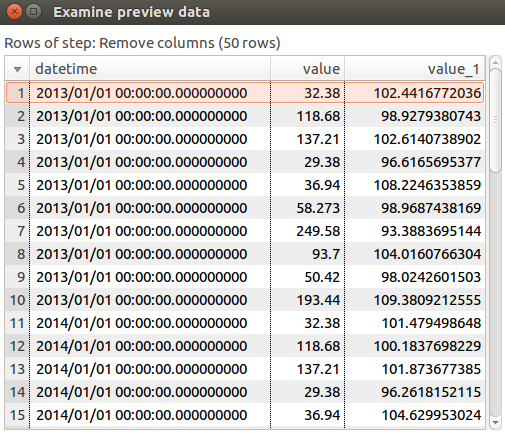
Task: Select the cell with value 249.58
Action: click(307, 231)
